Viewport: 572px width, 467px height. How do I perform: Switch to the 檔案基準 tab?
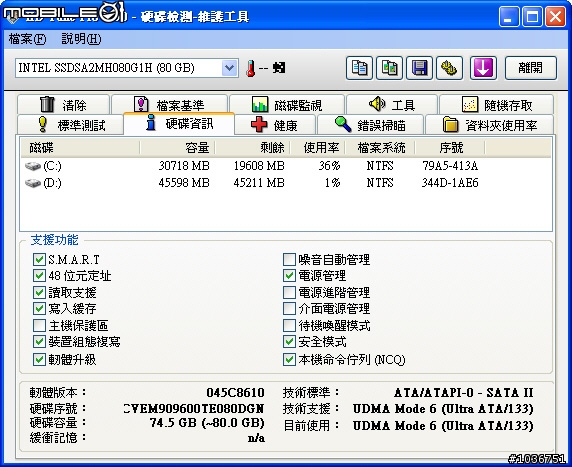[x=170, y=105]
